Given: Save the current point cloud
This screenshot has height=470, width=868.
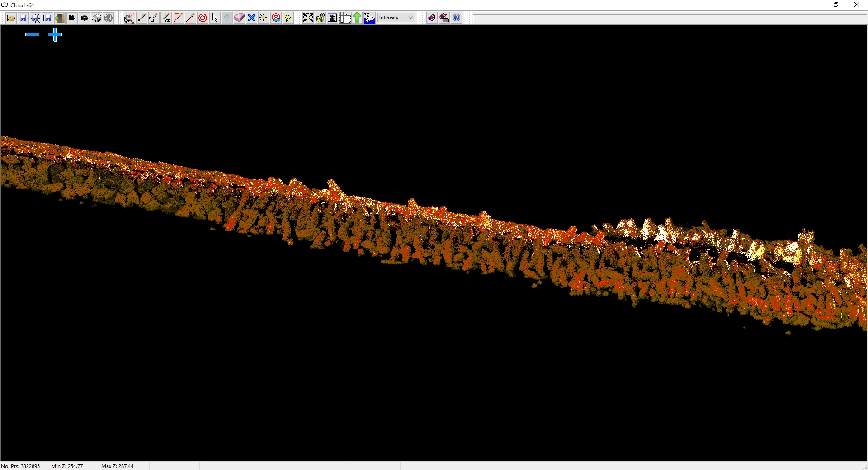Looking at the screenshot, I should pyautogui.click(x=23, y=18).
